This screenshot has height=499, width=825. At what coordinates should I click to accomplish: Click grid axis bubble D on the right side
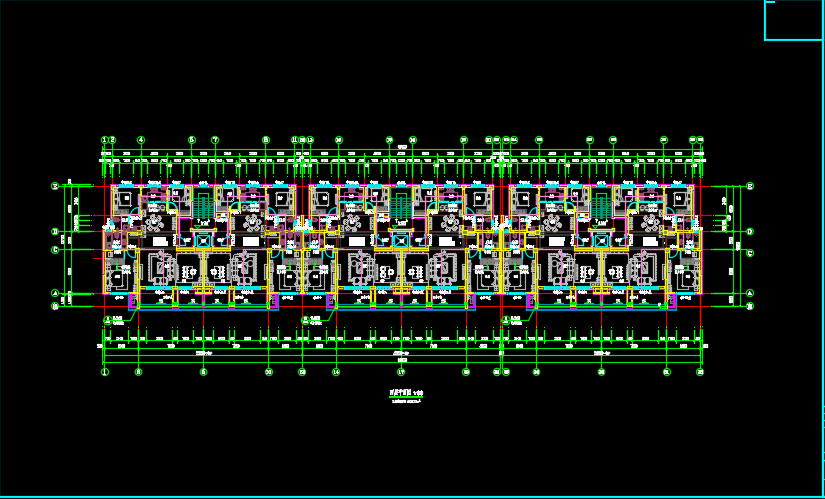point(750,232)
